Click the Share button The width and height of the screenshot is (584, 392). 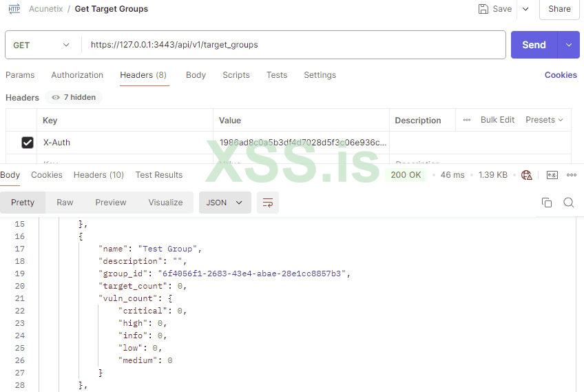[559, 9]
